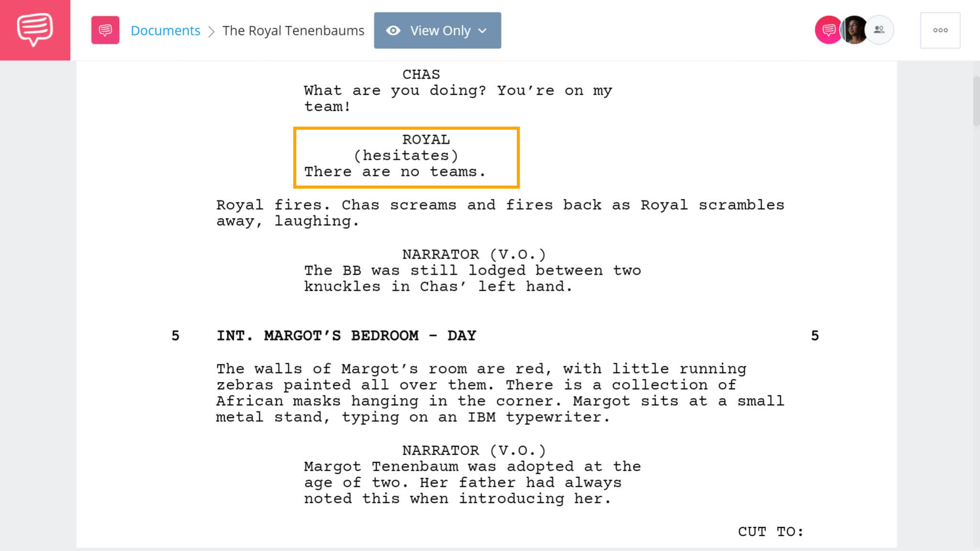Viewport: 980px width, 551px height.
Task: Click the user profile avatar icon
Action: pos(854,30)
